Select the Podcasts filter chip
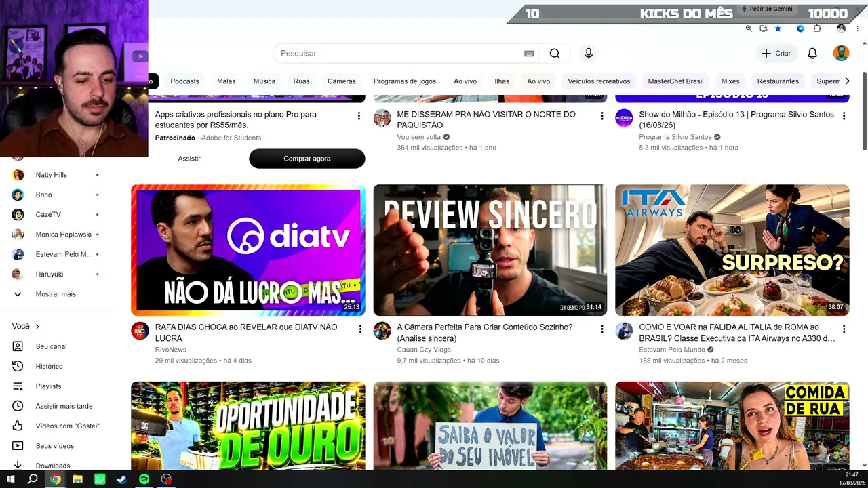The image size is (868, 488). click(x=184, y=81)
